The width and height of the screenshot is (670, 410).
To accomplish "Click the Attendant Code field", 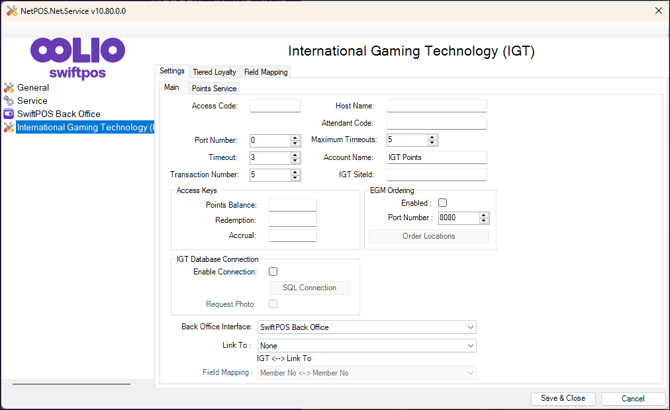I will [x=437, y=123].
